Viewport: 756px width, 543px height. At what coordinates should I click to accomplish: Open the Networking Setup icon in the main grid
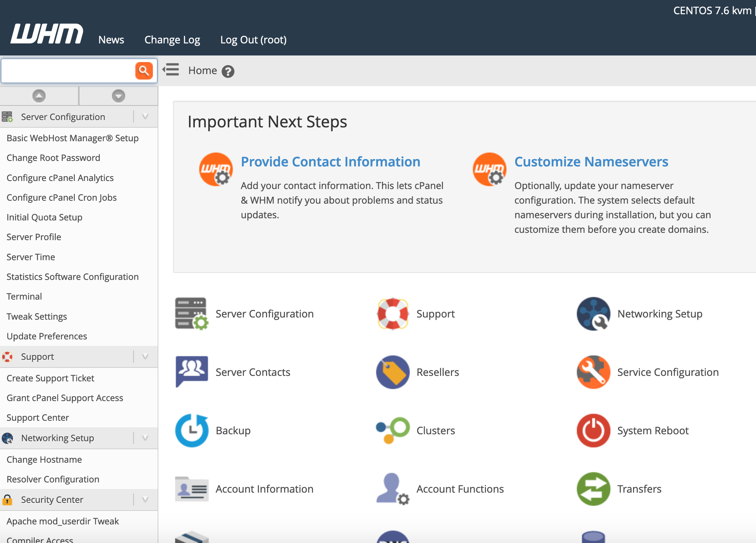tap(593, 314)
